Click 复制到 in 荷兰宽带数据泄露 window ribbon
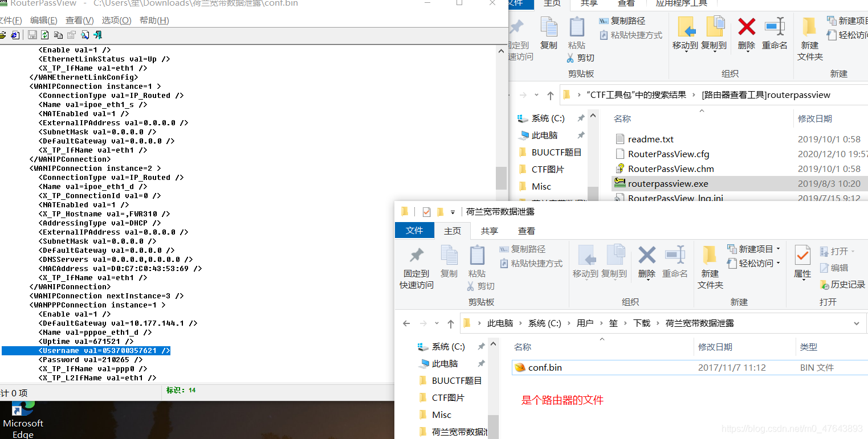Viewport: 868px width, 439px height. tap(614, 262)
